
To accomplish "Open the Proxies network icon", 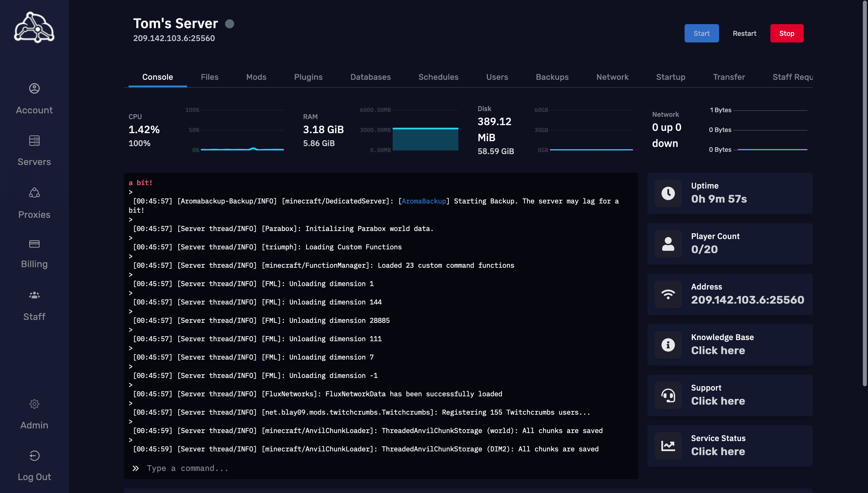I will (34, 193).
